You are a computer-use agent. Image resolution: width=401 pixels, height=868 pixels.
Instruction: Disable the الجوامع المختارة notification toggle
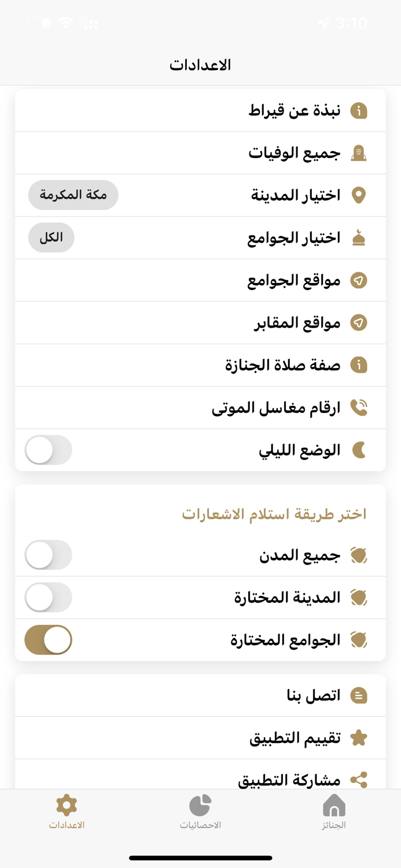(x=48, y=639)
